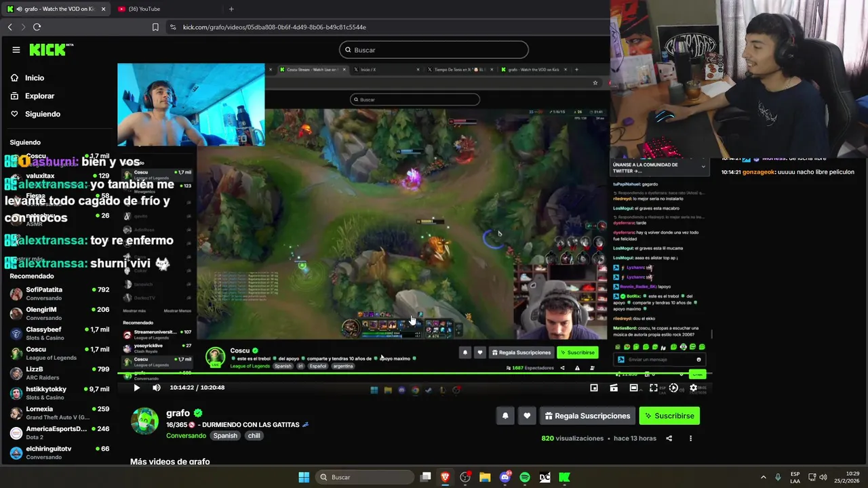Share the VOD via share icon
The image size is (868, 488).
pos(669,439)
